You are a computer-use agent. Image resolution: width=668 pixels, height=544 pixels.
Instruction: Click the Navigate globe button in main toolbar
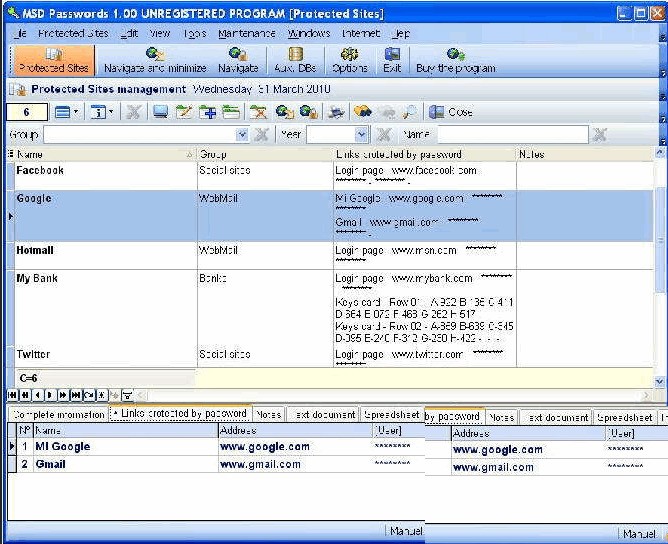point(238,60)
